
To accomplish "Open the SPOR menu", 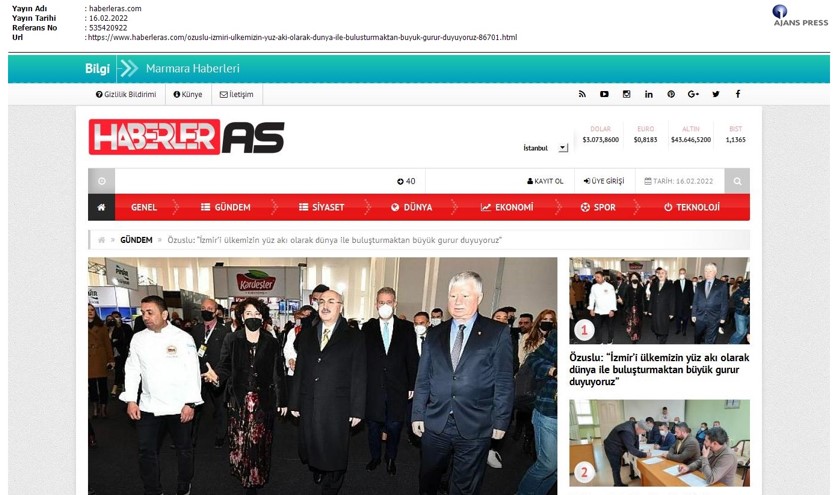I will (598, 207).
